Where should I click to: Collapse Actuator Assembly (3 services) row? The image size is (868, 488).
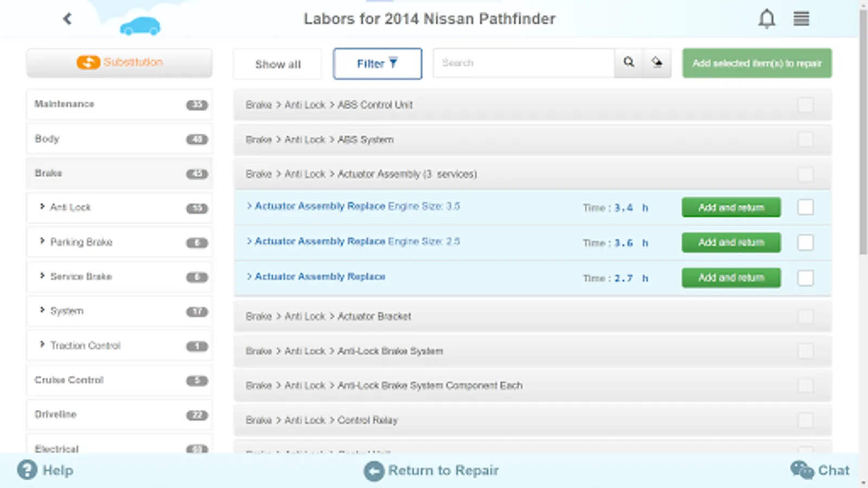[x=533, y=174]
